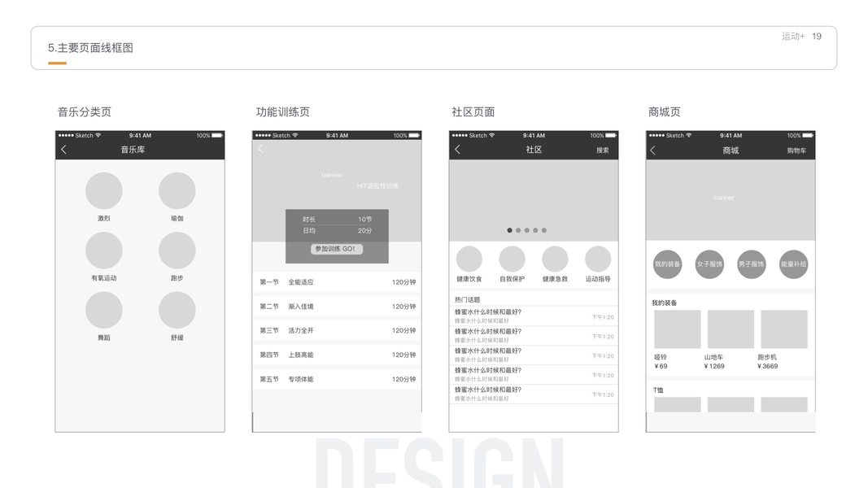Click the 热门话题 section heading
Screen dimensions: 868x488
(x=467, y=299)
